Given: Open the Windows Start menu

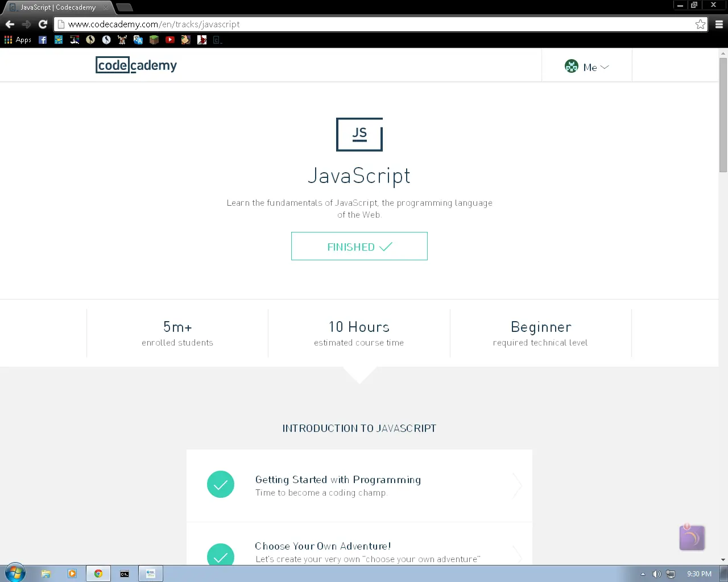Looking at the screenshot, I should (15, 573).
